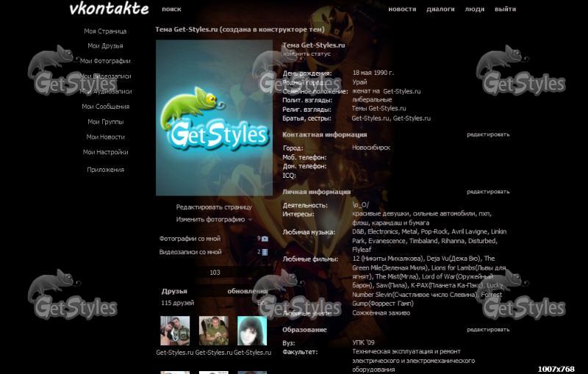Open Приложения in the sidebar
This screenshot has width=588, height=374.
pyautogui.click(x=105, y=170)
